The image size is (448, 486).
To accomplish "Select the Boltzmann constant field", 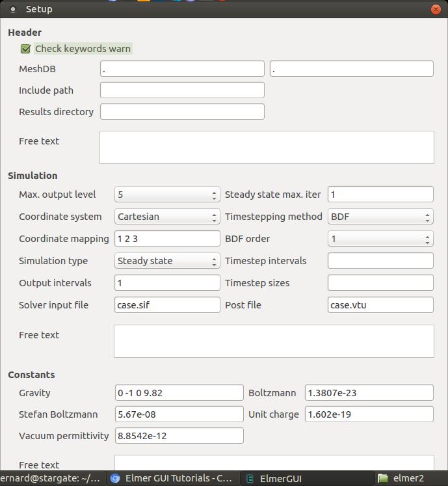I will pos(369,393).
